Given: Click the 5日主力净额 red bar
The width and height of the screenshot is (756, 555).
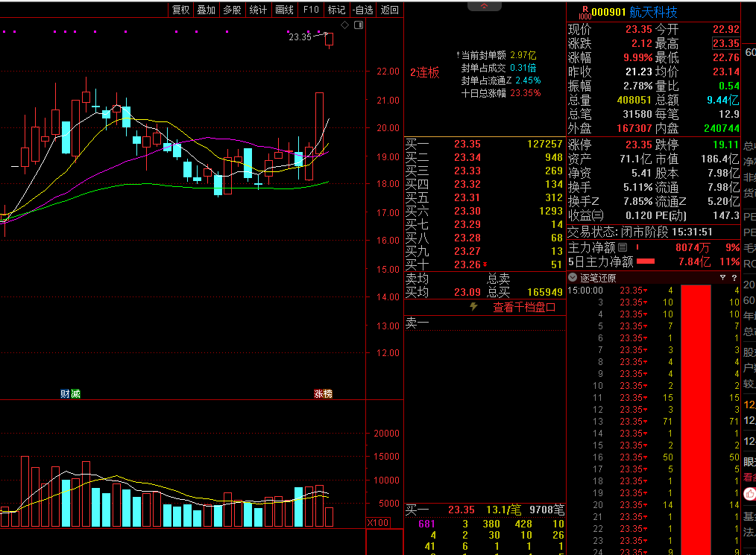Looking at the screenshot, I should [646, 261].
